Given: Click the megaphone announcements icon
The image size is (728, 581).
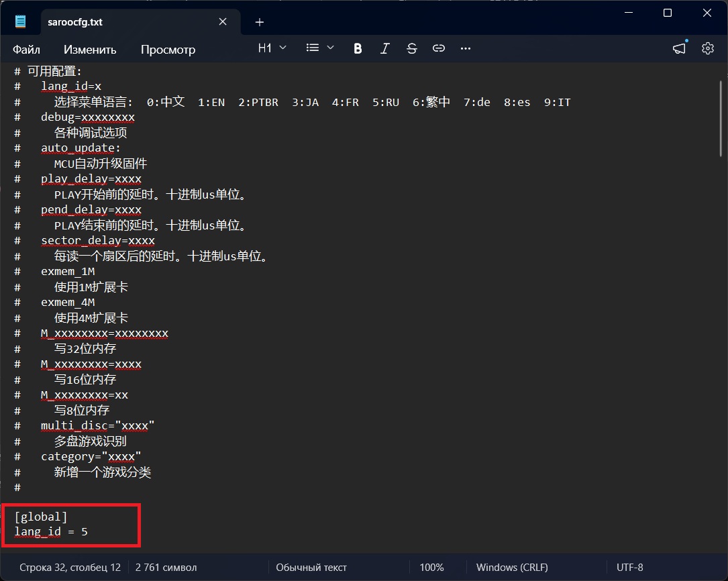Looking at the screenshot, I should (x=680, y=48).
